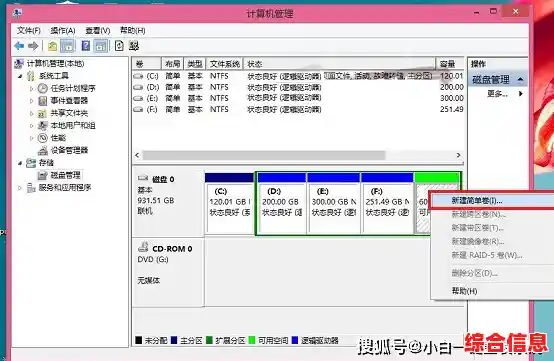Expand the 任务计划程序 node arrow

31,88
